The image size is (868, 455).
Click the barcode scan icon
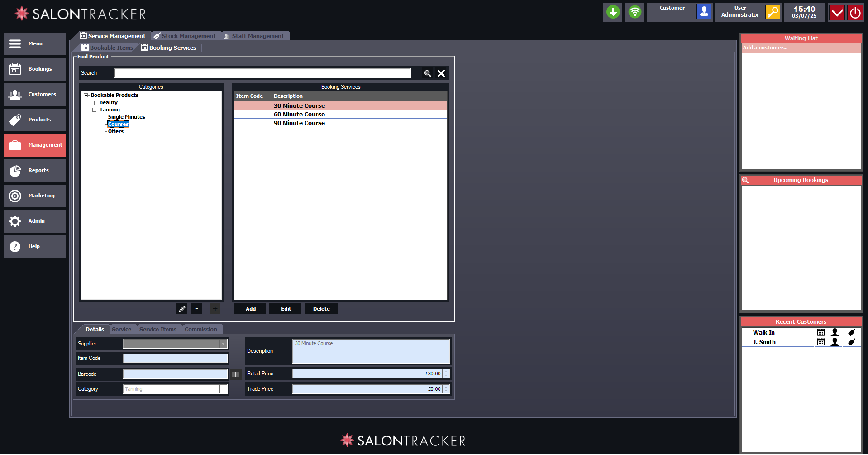[236, 374]
